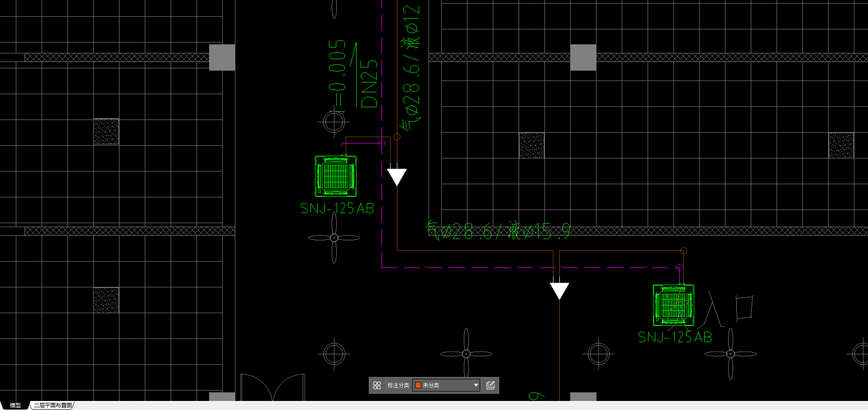Click the 气ø28.6/液ø15.9 pipe annotation
This screenshot has width=868, height=410.
(x=498, y=231)
